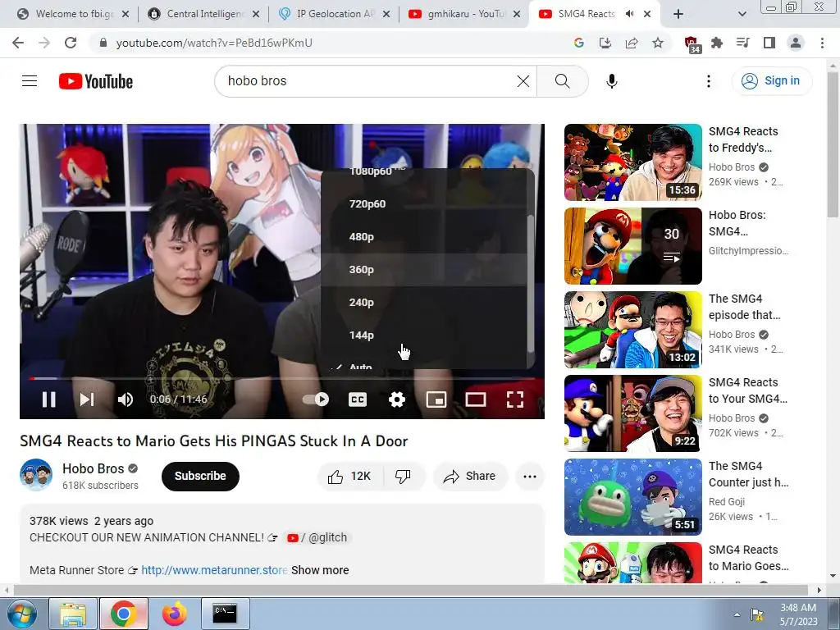Mute the video volume
The width and height of the screenshot is (840, 630).
[x=126, y=399]
